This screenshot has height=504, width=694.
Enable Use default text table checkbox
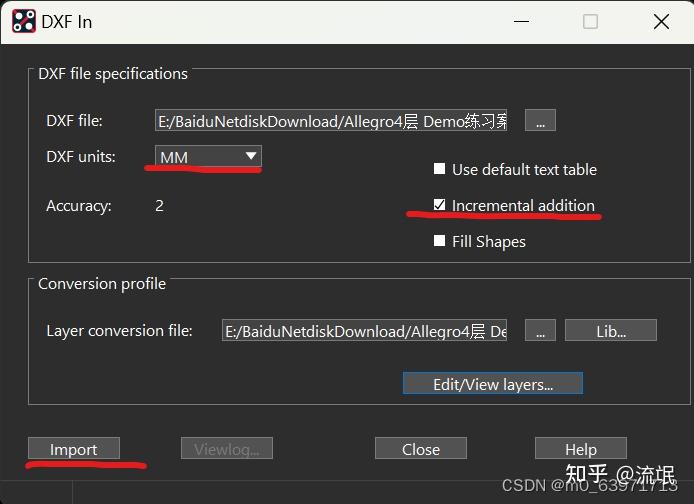pyautogui.click(x=440, y=169)
